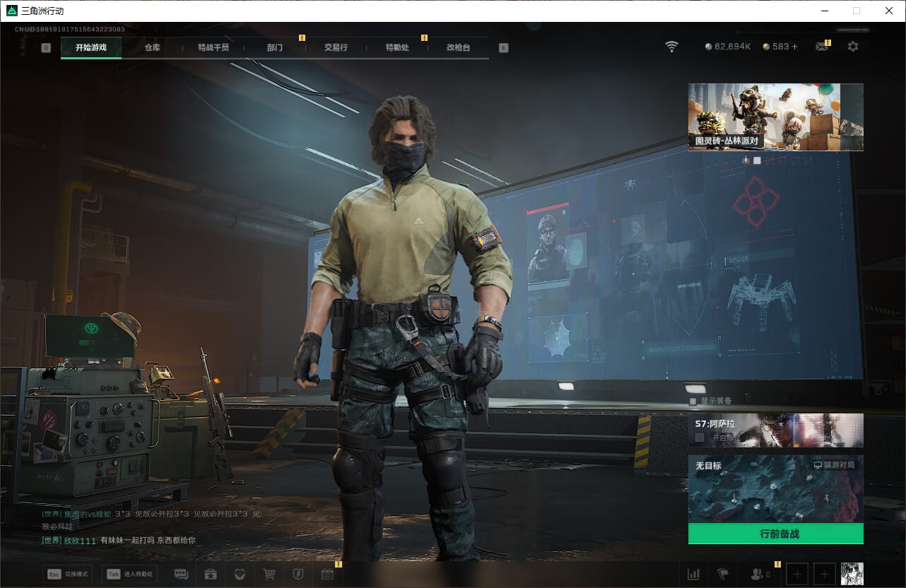Click the 62,694K currency balance

coord(733,47)
